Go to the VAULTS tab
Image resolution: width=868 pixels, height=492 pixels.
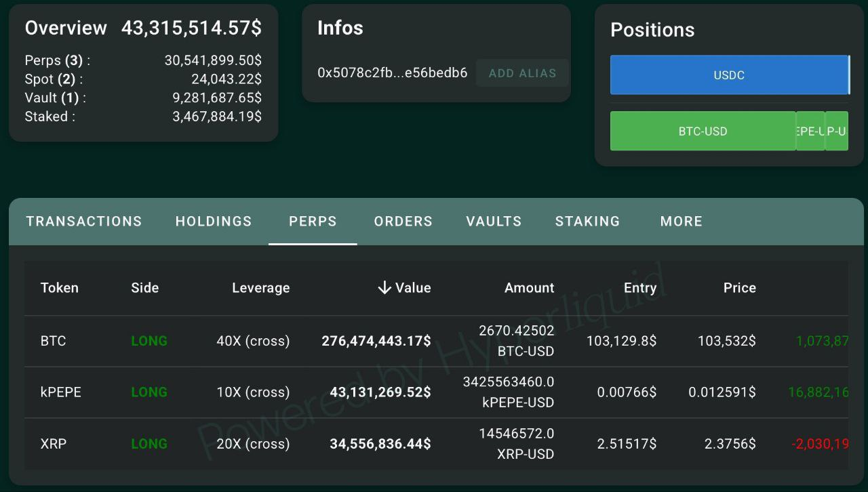click(x=494, y=222)
